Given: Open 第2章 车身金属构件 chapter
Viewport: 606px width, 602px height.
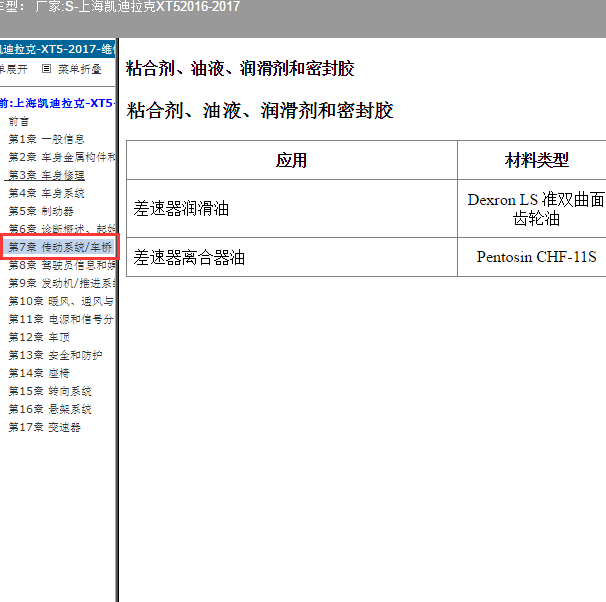Looking at the screenshot, I should pos(62,157).
